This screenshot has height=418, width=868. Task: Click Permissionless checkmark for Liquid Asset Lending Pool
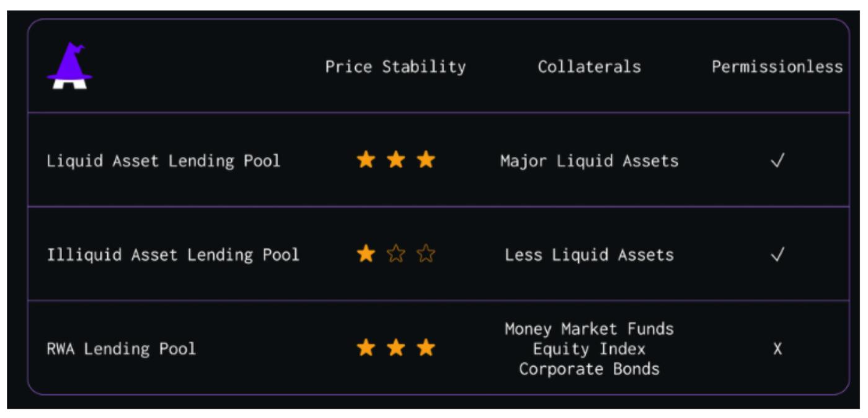[x=777, y=161]
